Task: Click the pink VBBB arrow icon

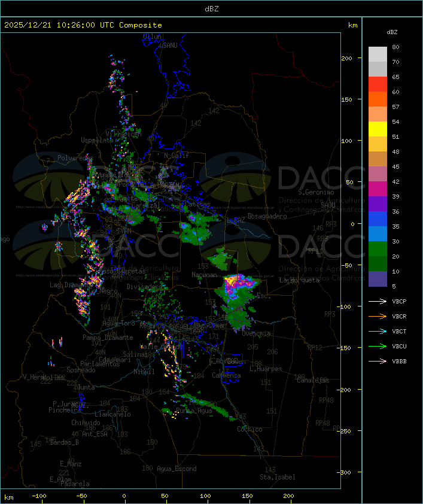Action: (378, 362)
